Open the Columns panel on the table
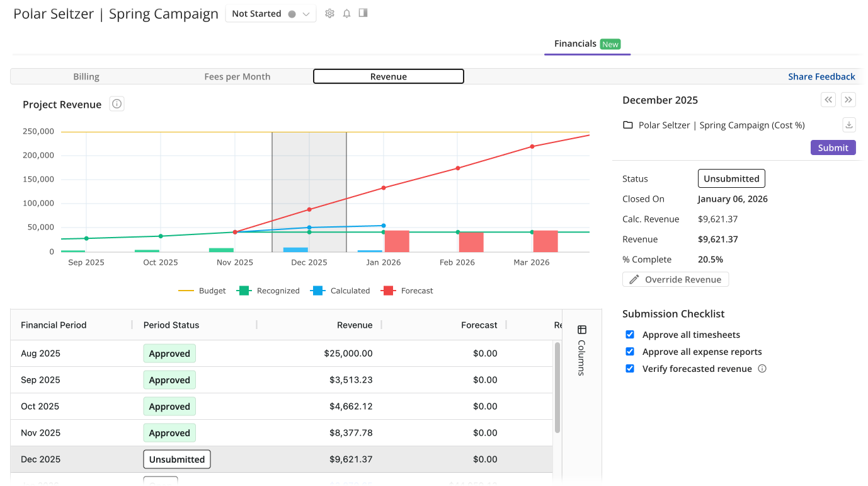 click(x=581, y=330)
